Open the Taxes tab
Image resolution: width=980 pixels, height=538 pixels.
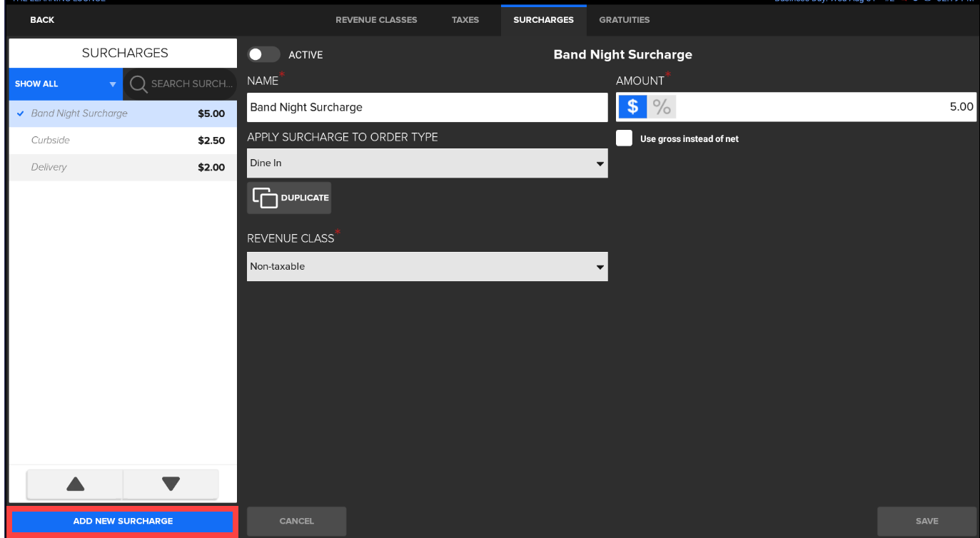(465, 20)
